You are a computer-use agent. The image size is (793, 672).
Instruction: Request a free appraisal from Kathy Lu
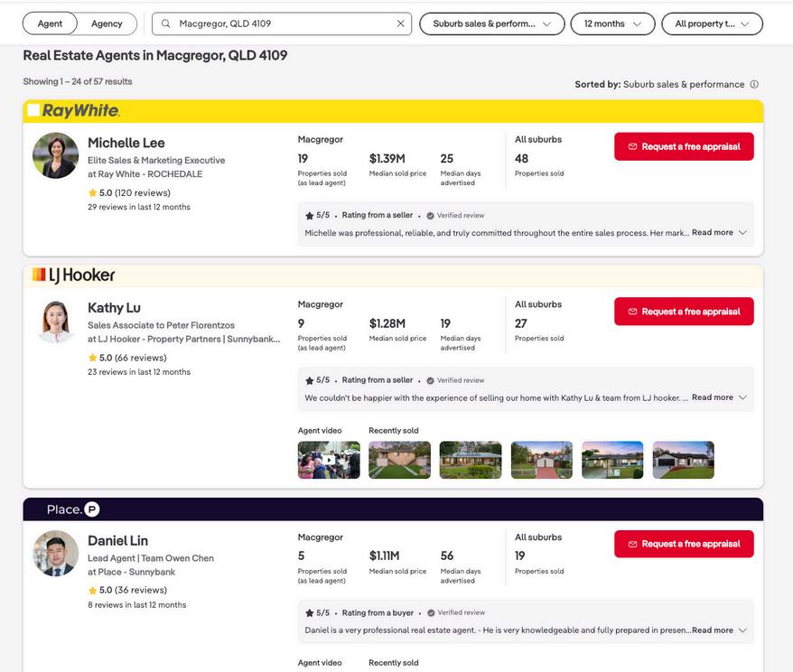[684, 312]
